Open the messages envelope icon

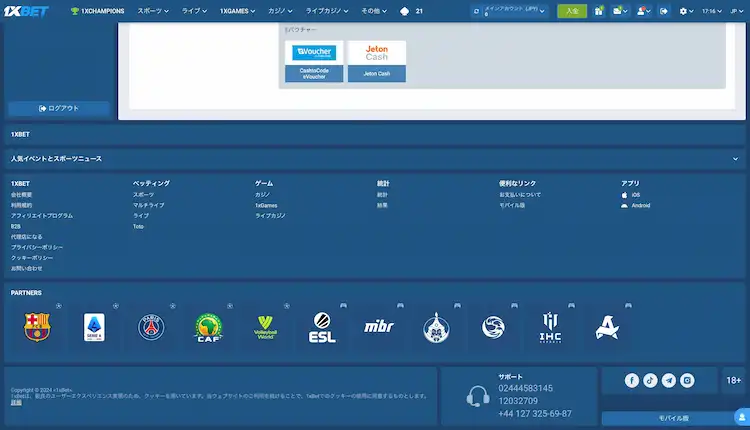(x=620, y=11)
